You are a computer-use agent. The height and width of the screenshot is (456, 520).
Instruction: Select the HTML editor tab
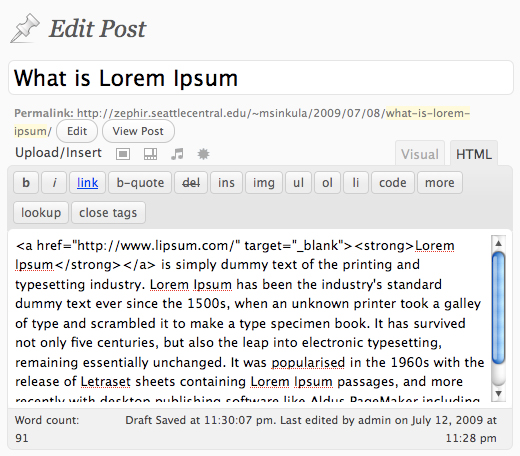[x=474, y=154]
